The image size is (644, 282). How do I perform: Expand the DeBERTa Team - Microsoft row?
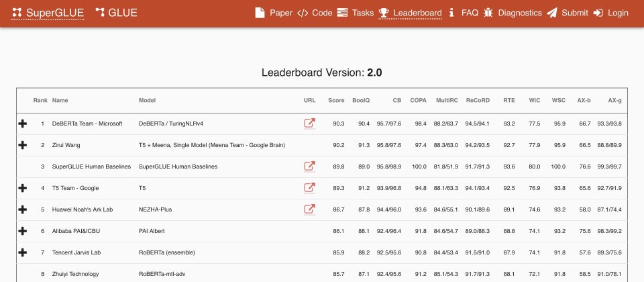(23, 124)
